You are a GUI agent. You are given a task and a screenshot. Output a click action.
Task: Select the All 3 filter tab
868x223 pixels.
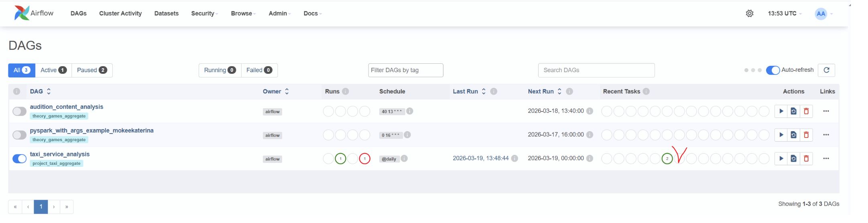tap(22, 70)
